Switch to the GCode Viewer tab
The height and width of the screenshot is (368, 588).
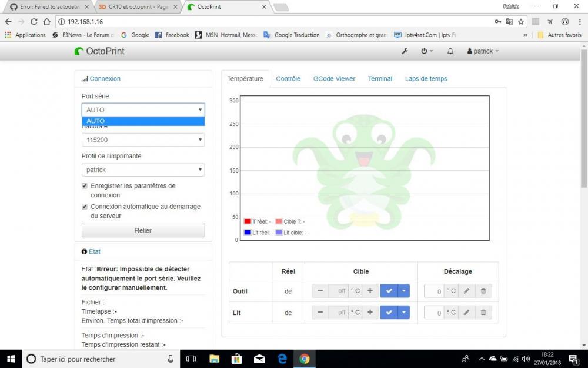(334, 78)
